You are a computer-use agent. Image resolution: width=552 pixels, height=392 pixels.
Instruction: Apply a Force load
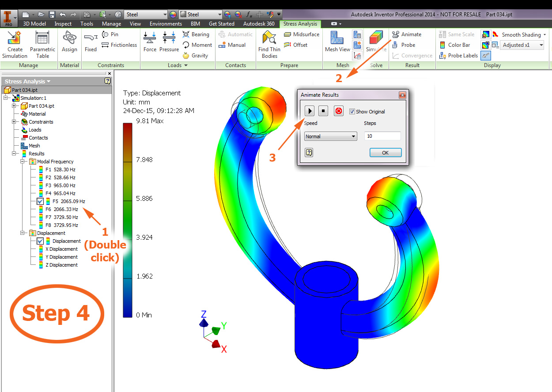[150, 42]
